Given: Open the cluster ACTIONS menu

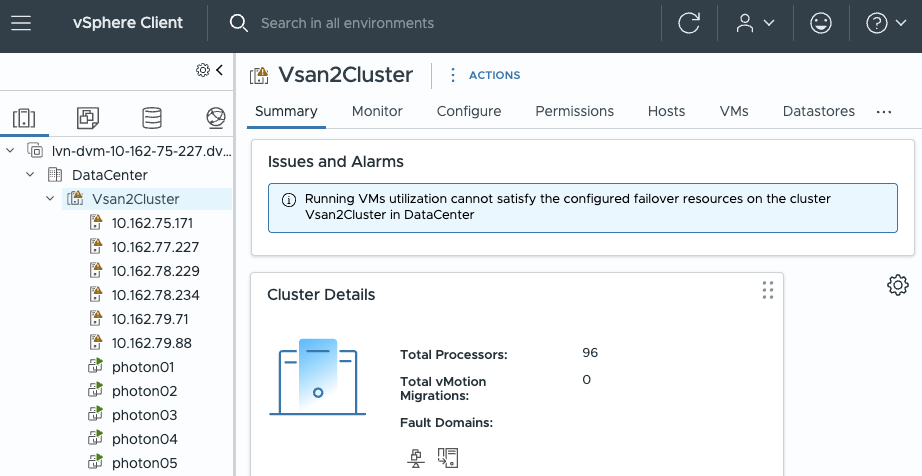Looking at the screenshot, I should 484,75.
